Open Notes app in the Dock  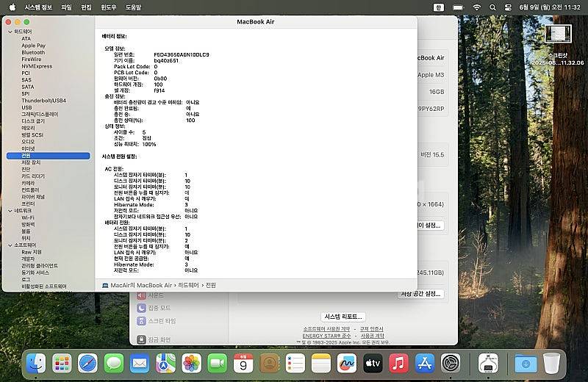[x=321, y=363]
